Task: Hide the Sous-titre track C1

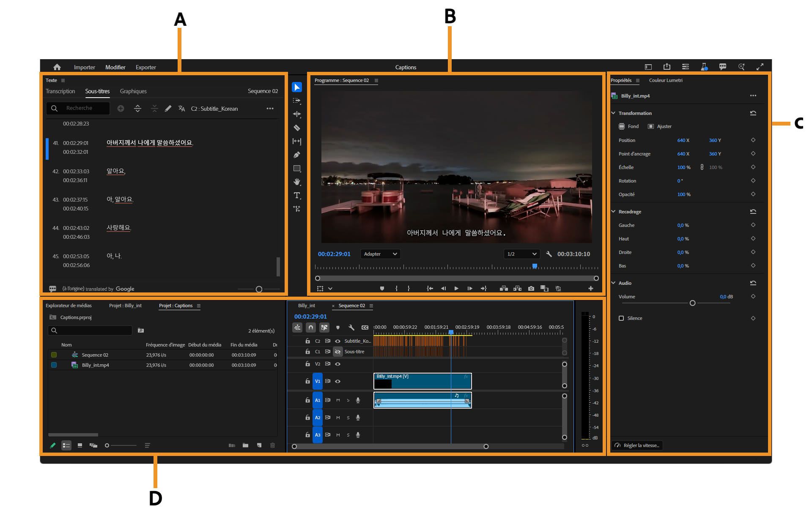Action: (x=337, y=352)
